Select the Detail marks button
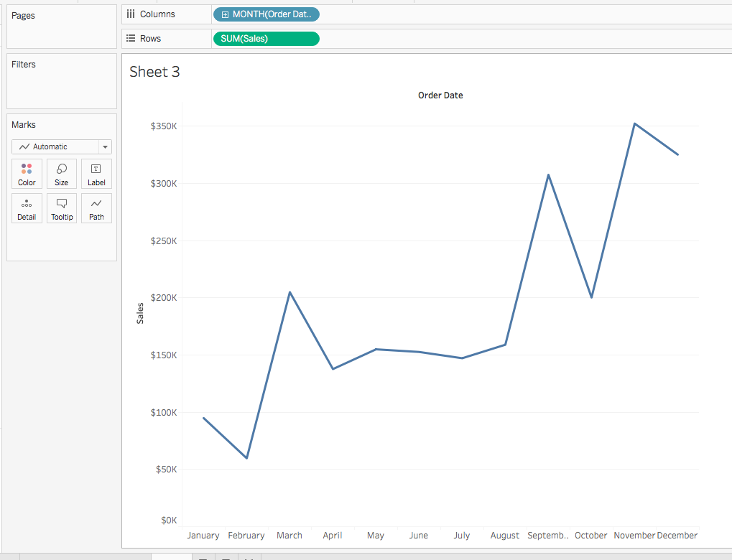 pyautogui.click(x=27, y=208)
